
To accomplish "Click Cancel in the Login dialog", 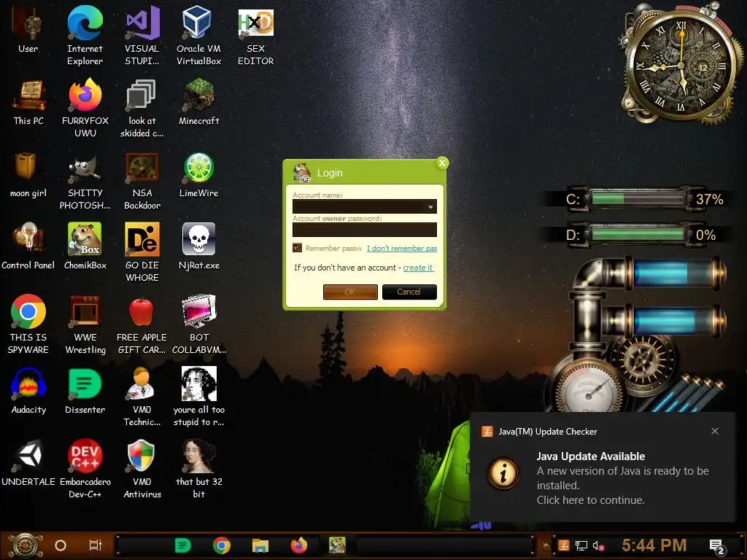I will click(x=409, y=292).
